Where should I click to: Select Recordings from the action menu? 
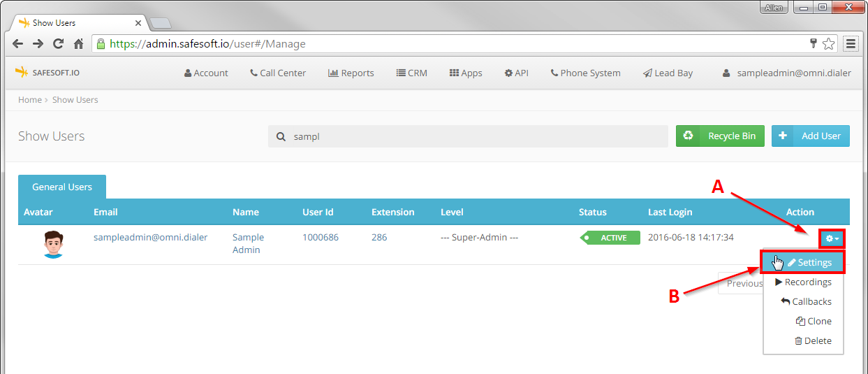[x=803, y=282]
